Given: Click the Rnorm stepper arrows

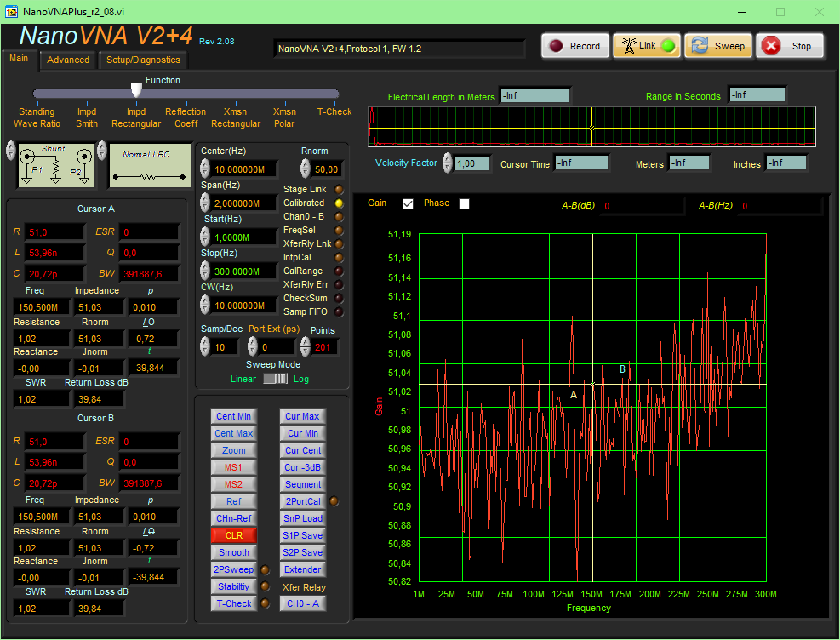Looking at the screenshot, I should coord(305,169).
